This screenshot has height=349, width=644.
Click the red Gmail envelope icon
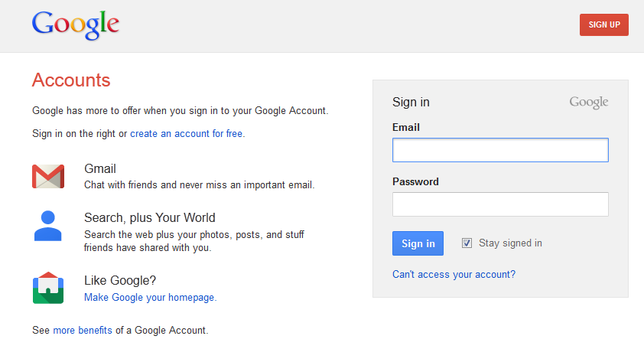48,176
